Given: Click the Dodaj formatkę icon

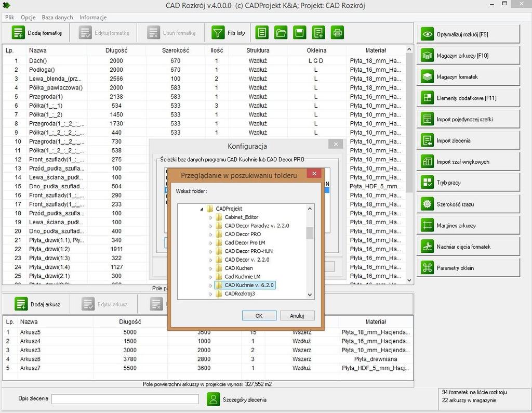Looking at the screenshot, I should (18, 33).
